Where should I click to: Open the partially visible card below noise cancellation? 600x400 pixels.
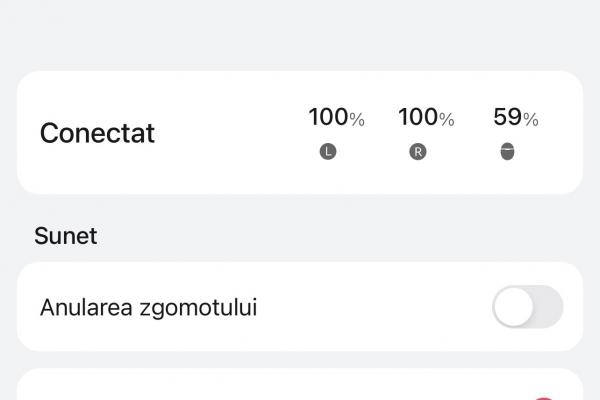[300, 385]
